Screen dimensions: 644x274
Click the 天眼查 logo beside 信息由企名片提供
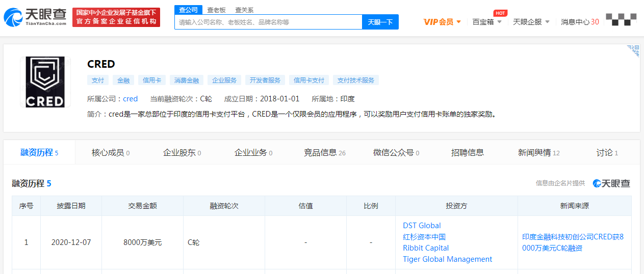pyautogui.click(x=611, y=183)
